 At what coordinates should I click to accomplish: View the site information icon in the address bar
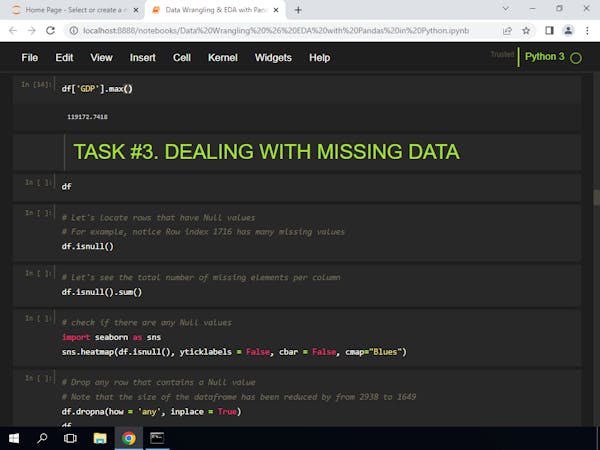pyautogui.click(x=74, y=31)
